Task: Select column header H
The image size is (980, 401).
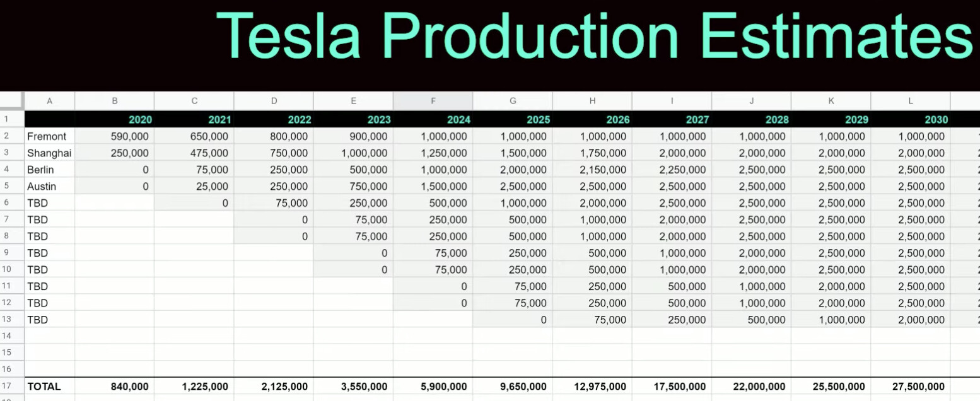Action: pos(592,101)
